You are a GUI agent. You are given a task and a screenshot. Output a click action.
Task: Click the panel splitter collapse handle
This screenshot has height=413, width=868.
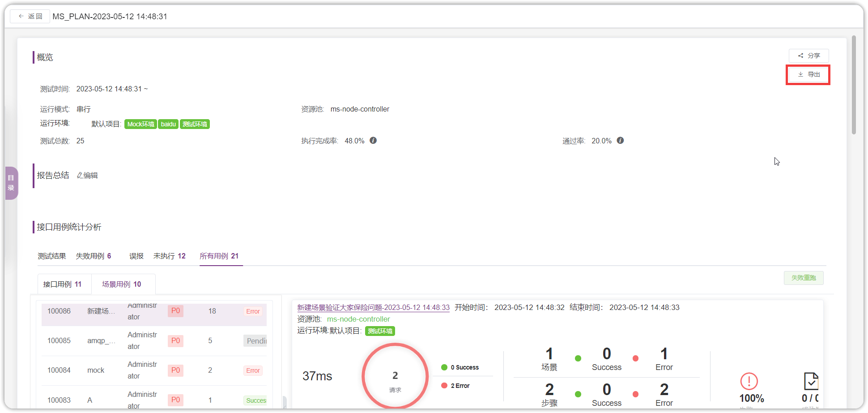pyautogui.click(x=285, y=402)
